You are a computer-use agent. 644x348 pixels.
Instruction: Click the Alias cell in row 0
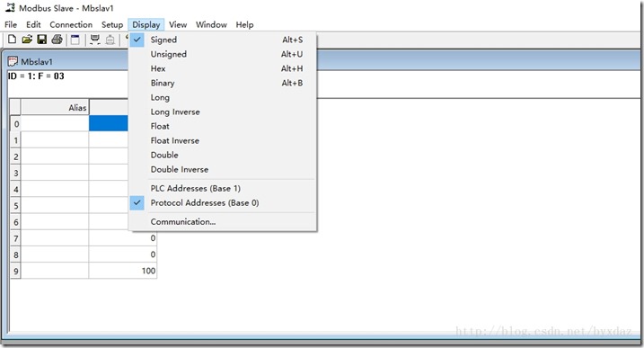tap(55, 123)
